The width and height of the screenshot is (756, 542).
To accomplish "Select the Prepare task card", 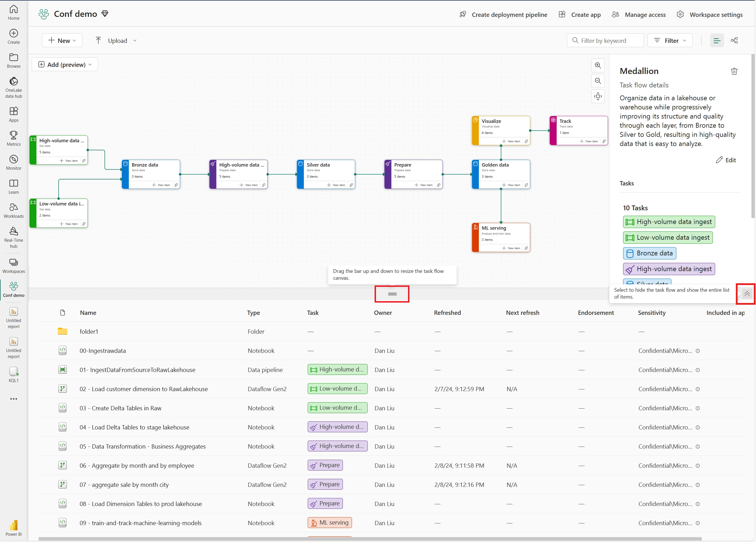I will click(413, 174).
